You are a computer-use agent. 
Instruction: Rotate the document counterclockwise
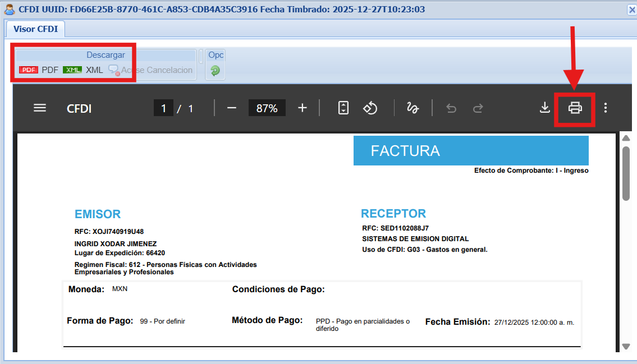(x=370, y=108)
